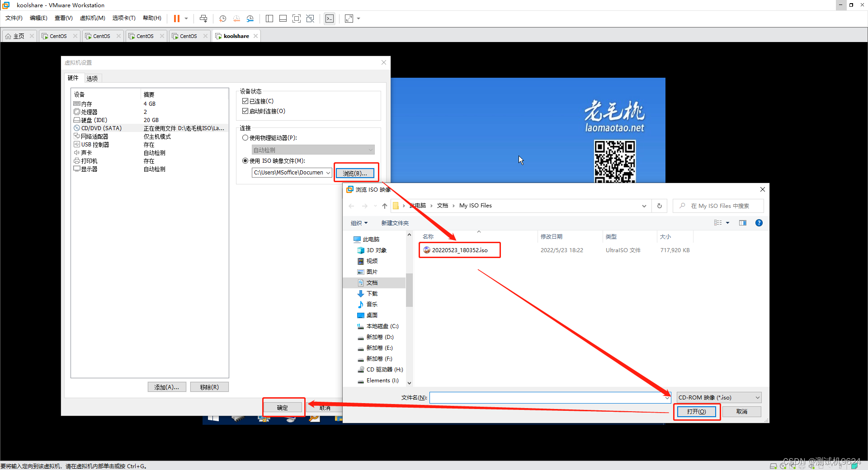Click the pause virtual machine icon
The image size is (868, 470).
pyautogui.click(x=176, y=19)
